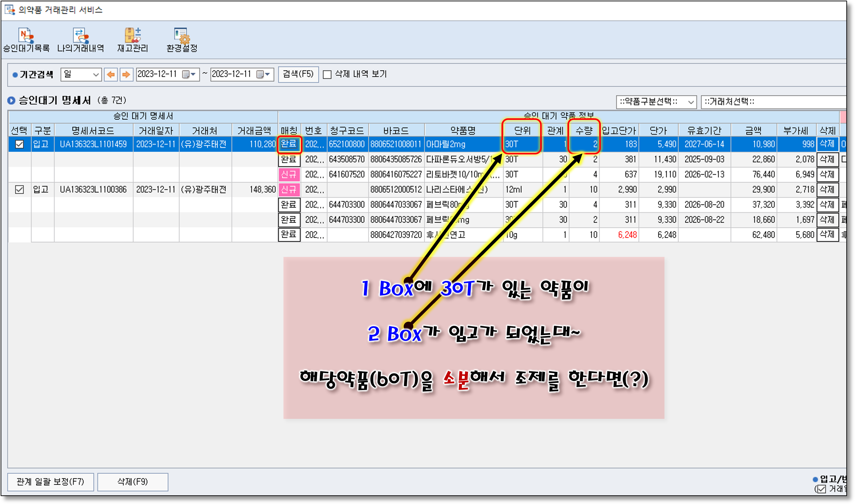This screenshot has width=855, height=504.
Task: Expand the 일 period dropdown
Action: click(x=95, y=74)
